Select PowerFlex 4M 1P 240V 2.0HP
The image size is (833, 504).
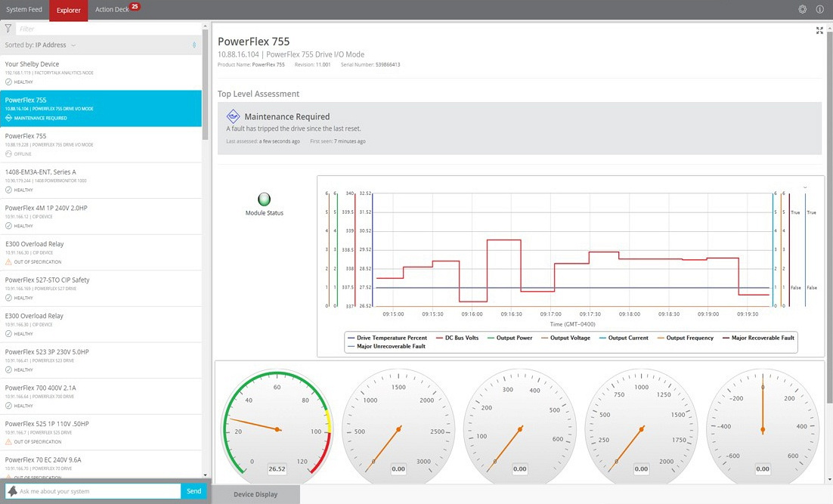(101, 217)
